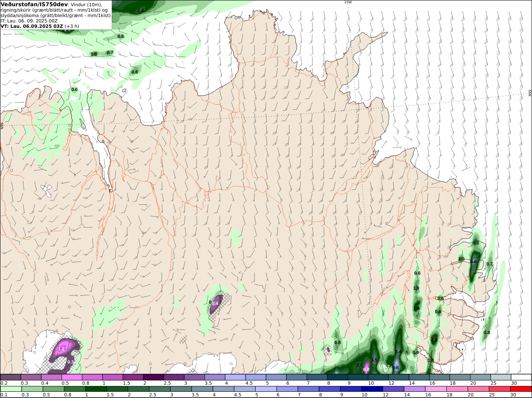Click the 1.6 precipitation value on the map
Image resolution: width=532 pixels, height=398 pixels.
pyautogui.click(x=473, y=261)
